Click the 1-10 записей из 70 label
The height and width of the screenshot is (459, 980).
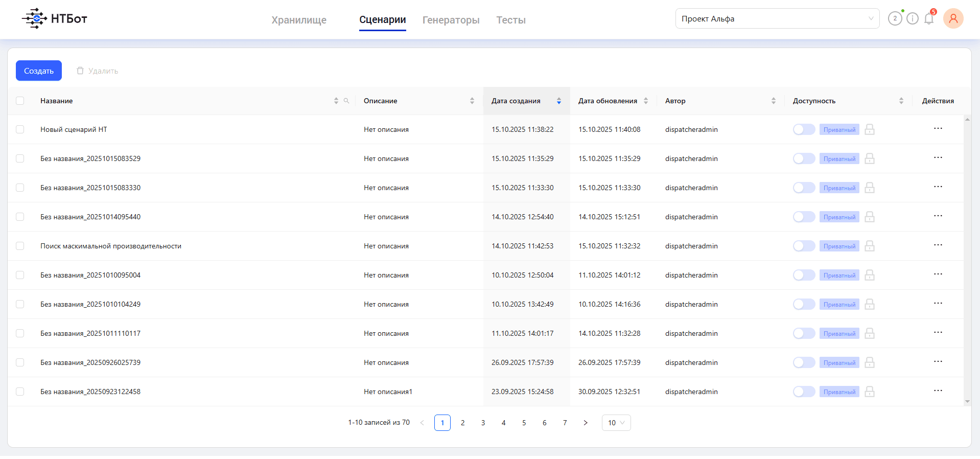coord(379,423)
